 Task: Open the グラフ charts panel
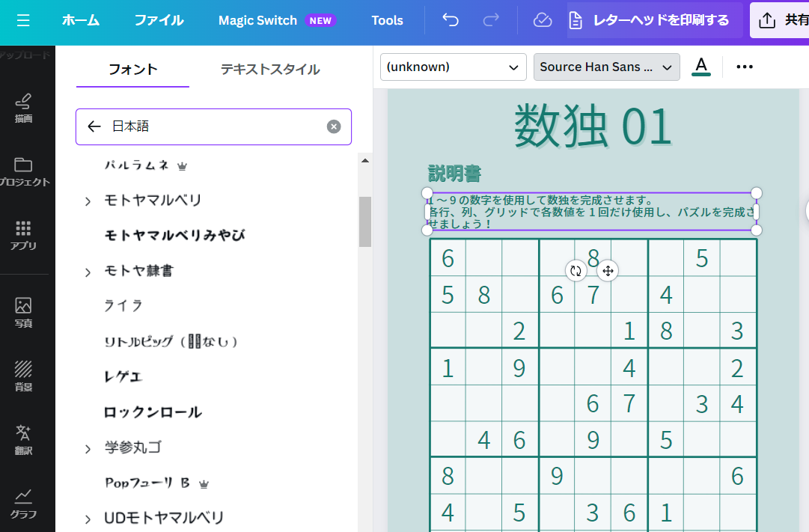point(23,504)
